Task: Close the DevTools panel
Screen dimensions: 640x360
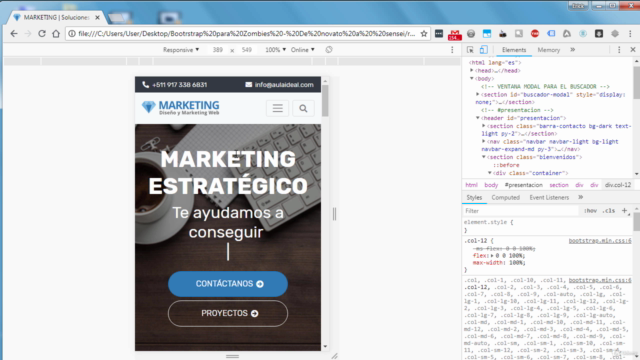Action: 633,50
